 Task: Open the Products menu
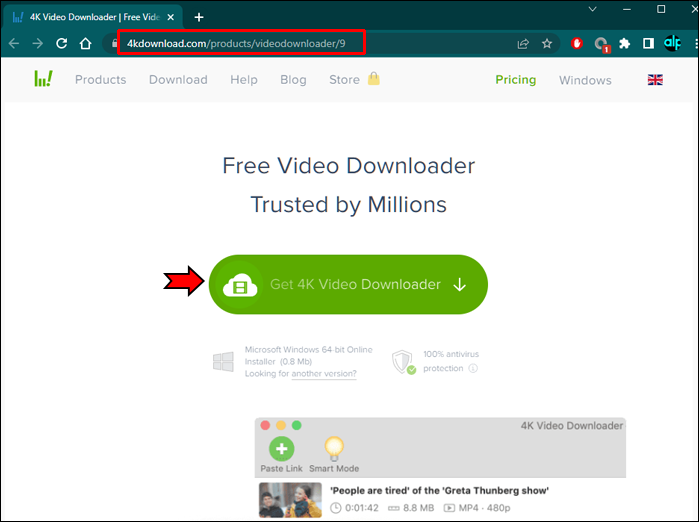click(x=100, y=79)
